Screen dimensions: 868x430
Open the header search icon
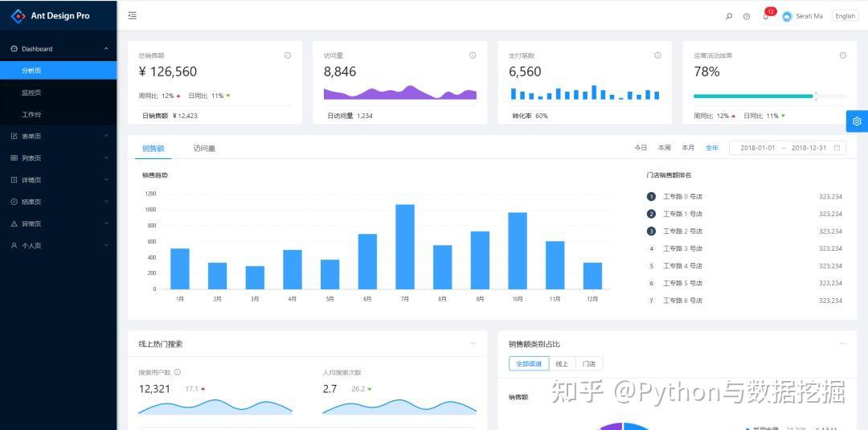[729, 17]
